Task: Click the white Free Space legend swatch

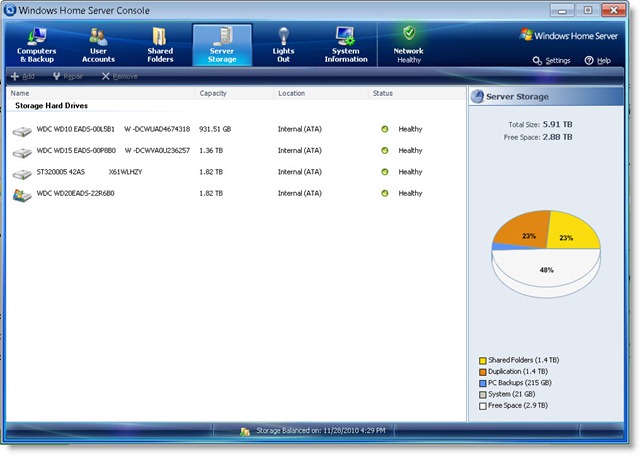Action: point(482,406)
